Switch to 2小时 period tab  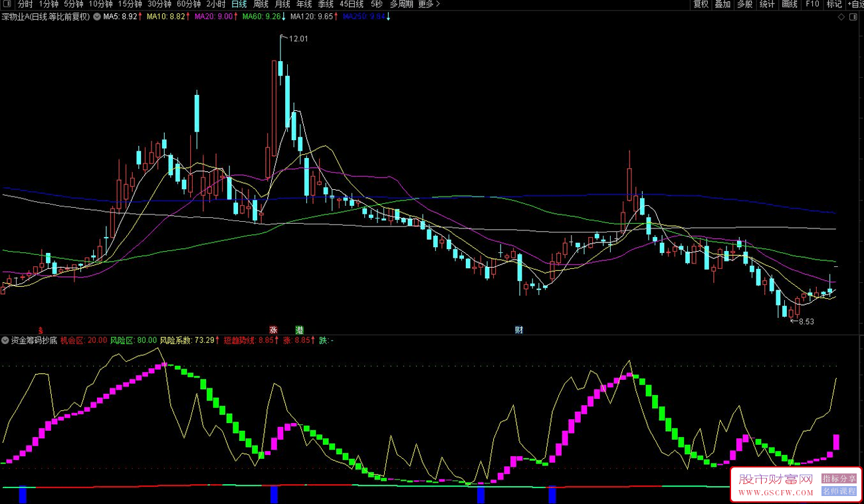216,4
